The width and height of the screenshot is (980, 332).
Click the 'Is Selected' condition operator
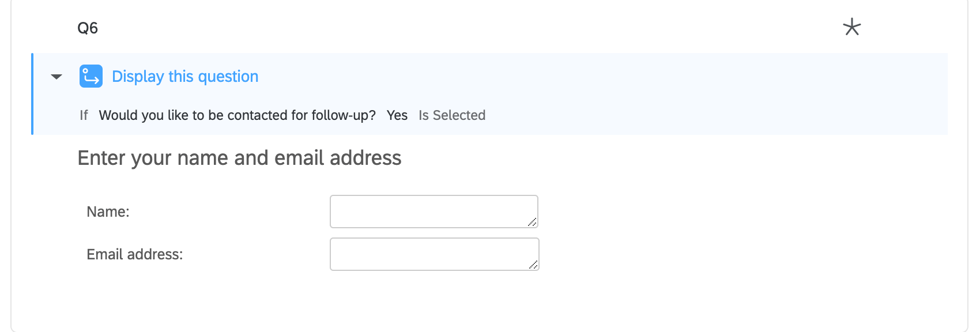pos(451,115)
